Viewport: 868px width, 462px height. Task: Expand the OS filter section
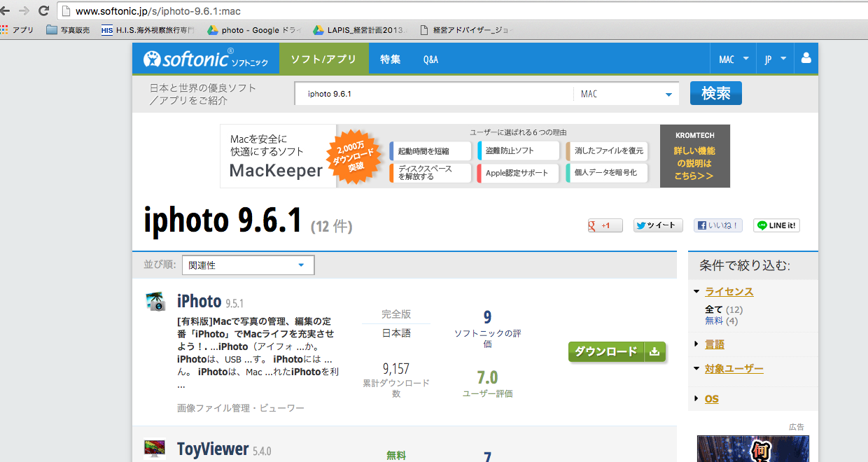pos(711,399)
